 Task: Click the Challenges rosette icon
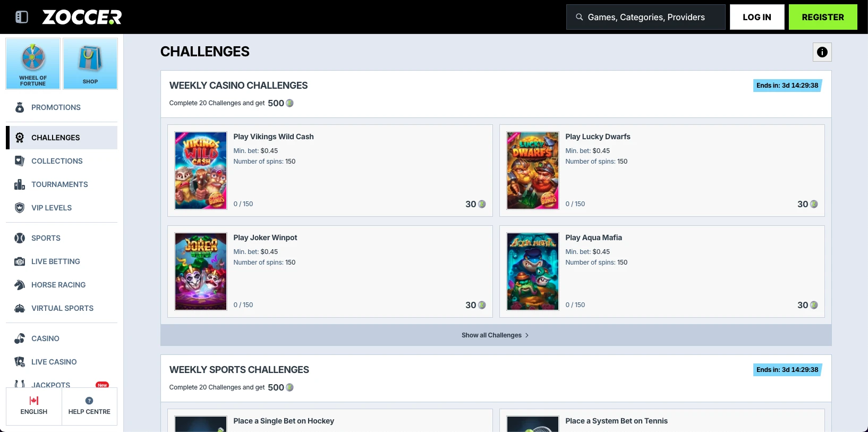coord(20,138)
